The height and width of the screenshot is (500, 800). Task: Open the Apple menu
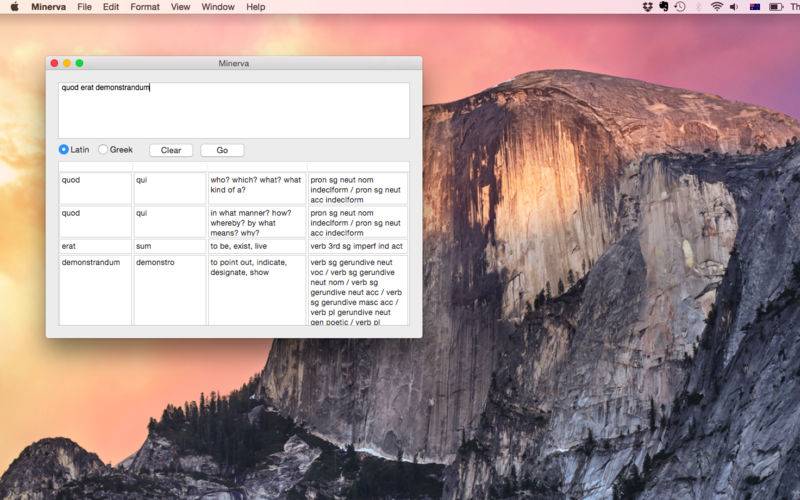(14, 7)
